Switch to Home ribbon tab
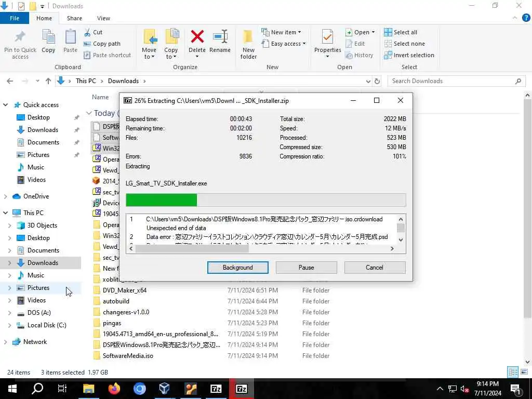The width and height of the screenshot is (532, 399). point(44,18)
